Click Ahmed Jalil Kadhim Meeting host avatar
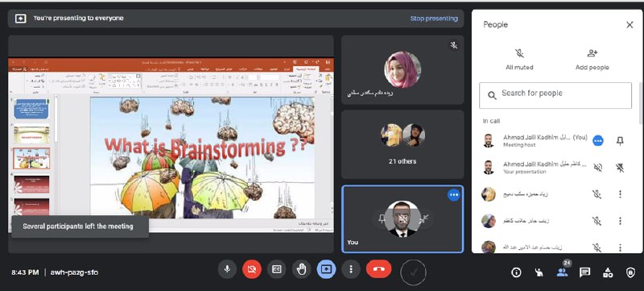The width and height of the screenshot is (644, 291). point(489,140)
